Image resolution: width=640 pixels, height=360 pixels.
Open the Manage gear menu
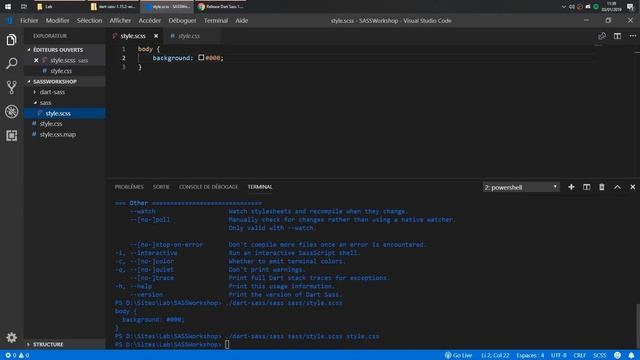(11, 338)
